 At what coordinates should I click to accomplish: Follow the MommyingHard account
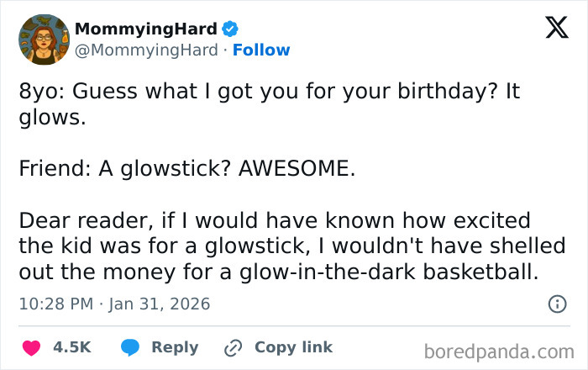(x=261, y=50)
